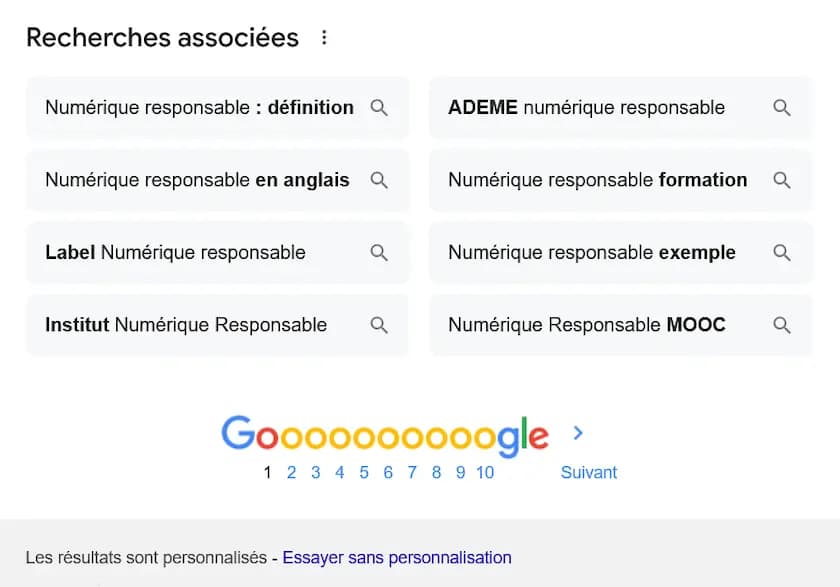The image size is (840, 587).
Task: Click the search icon for 'Numérique responsable exemple'
Action: (782, 252)
